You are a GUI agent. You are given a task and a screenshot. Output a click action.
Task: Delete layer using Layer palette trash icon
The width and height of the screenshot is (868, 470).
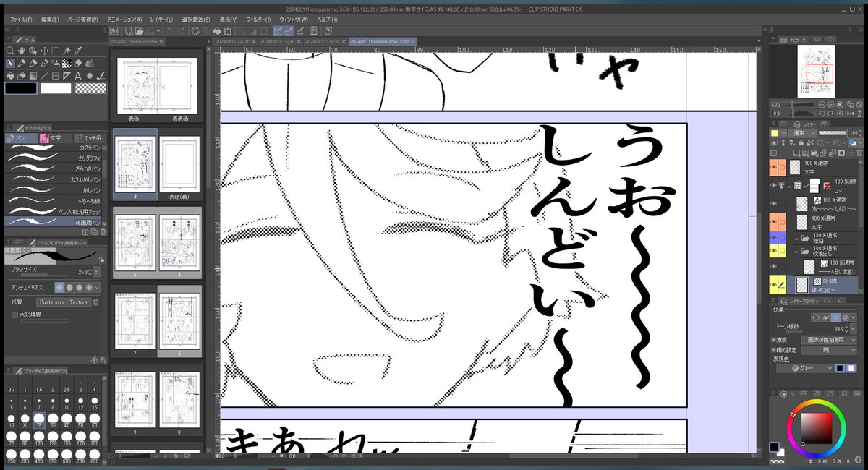859,153
